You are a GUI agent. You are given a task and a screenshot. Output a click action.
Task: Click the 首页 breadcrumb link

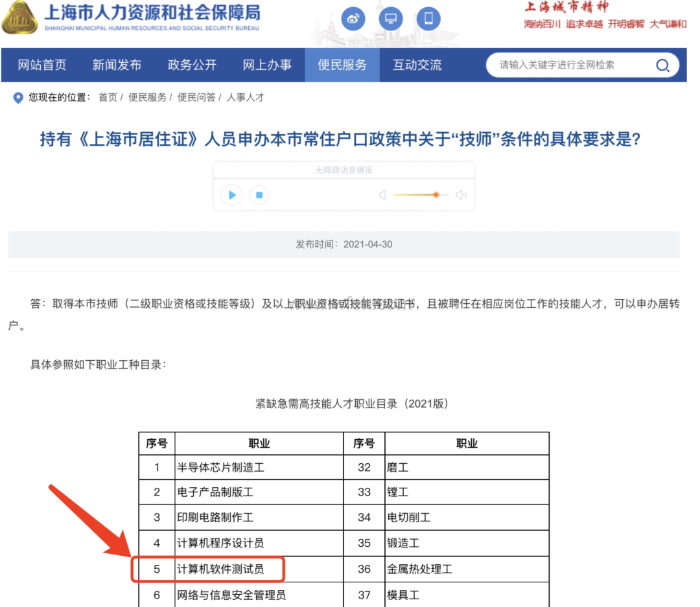click(108, 98)
